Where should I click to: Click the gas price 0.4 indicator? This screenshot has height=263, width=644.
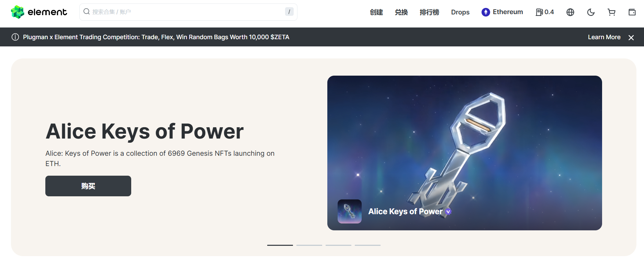tap(545, 12)
